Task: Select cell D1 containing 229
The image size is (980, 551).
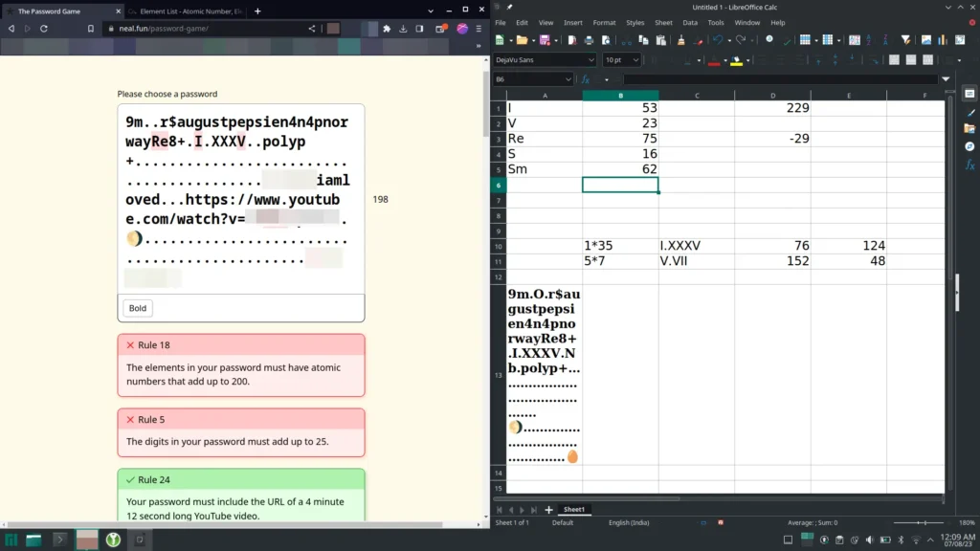Action: click(x=772, y=107)
